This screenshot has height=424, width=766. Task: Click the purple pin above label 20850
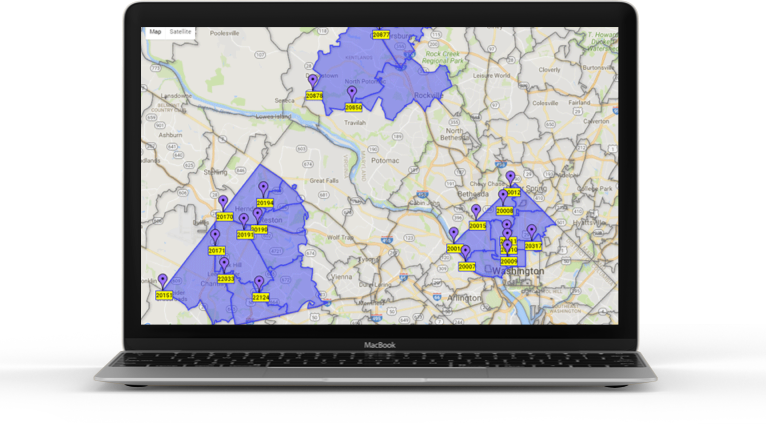tap(352, 93)
